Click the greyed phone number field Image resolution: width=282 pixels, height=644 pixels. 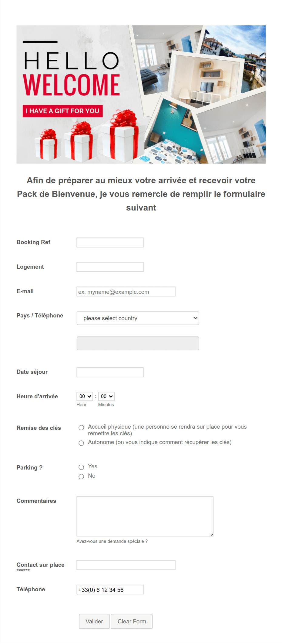tap(138, 343)
